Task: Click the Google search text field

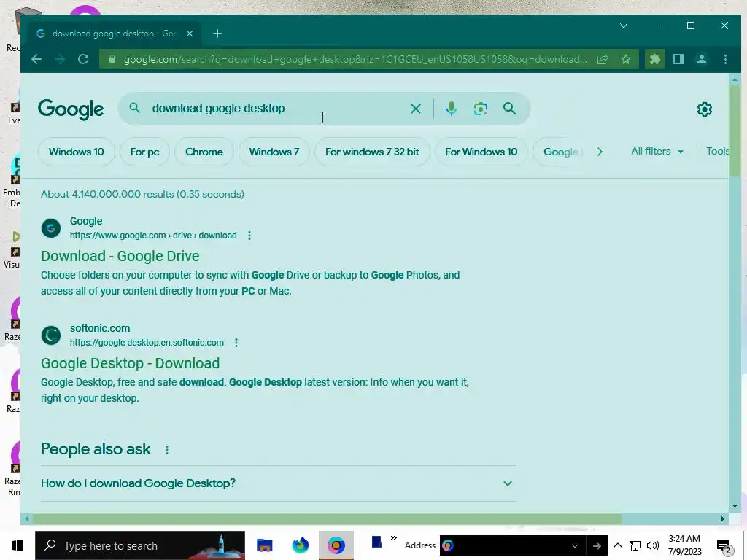Action: pyautogui.click(x=278, y=109)
